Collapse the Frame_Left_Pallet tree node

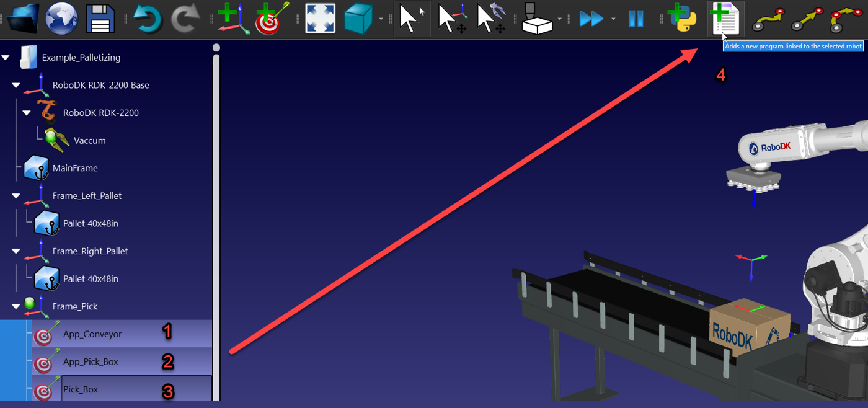click(16, 196)
